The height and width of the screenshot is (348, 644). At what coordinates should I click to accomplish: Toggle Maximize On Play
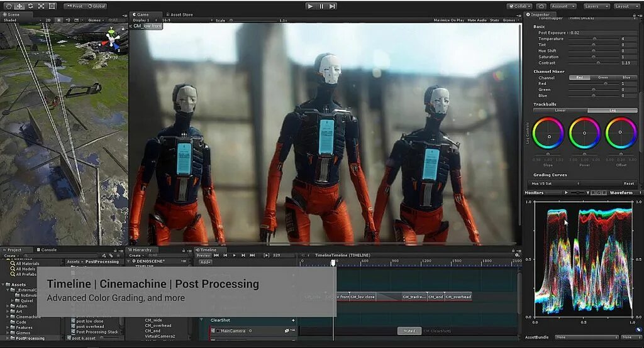click(449, 20)
